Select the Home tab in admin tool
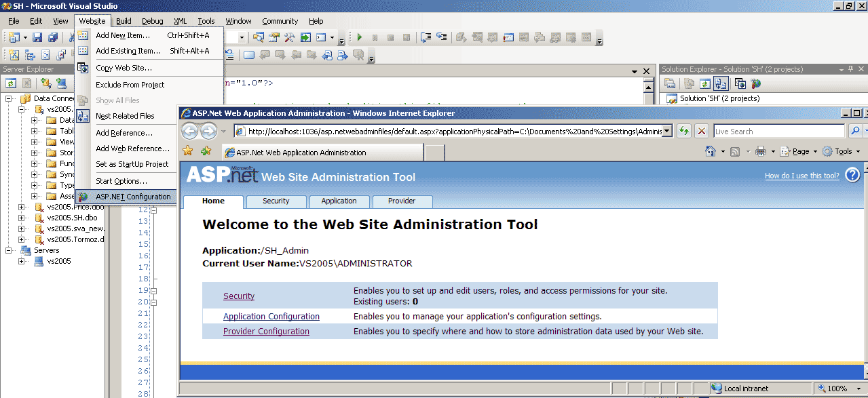The width and height of the screenshot is (868, 398). pyautogui.click(x=213, y=201)
